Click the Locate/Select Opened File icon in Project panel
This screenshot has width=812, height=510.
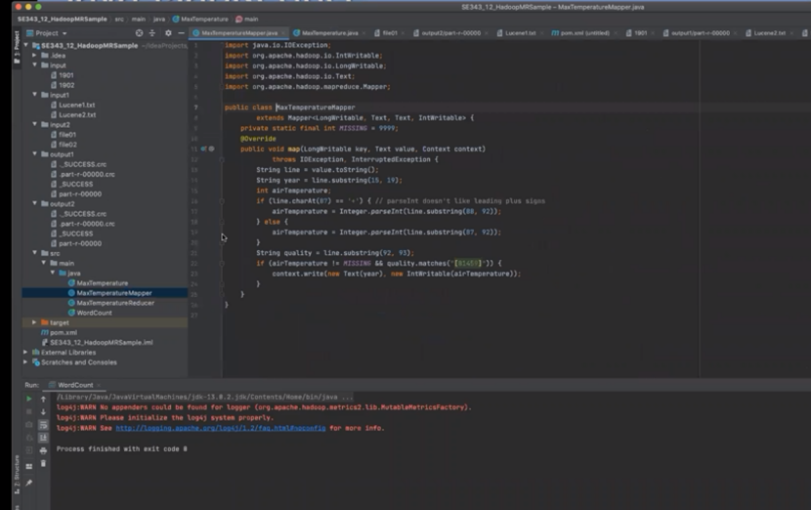(140, 33)
